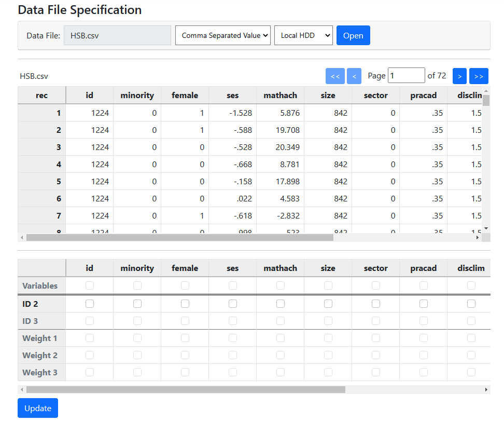The image size is (504, 435).
Task: Advance to next page with > button
Action: click(459, 76)
